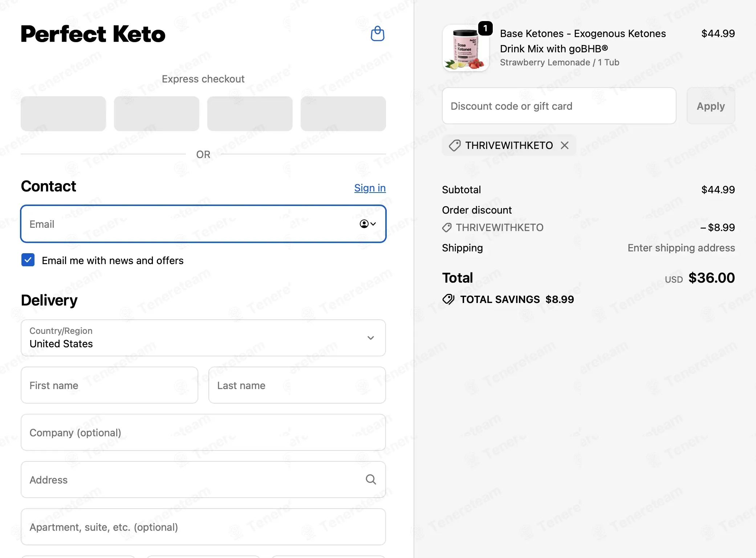Focus the Discount code or gift card field
Screen dimensions: 756x558
(559, 106)
